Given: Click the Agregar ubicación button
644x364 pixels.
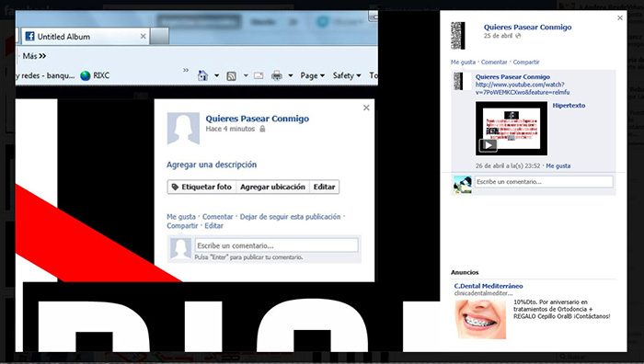Looking at the screenshot, I should click(x=272, y=187).
